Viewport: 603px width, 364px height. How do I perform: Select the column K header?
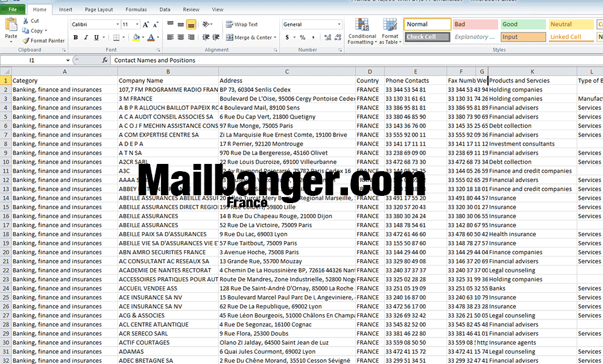coord(532,72)
